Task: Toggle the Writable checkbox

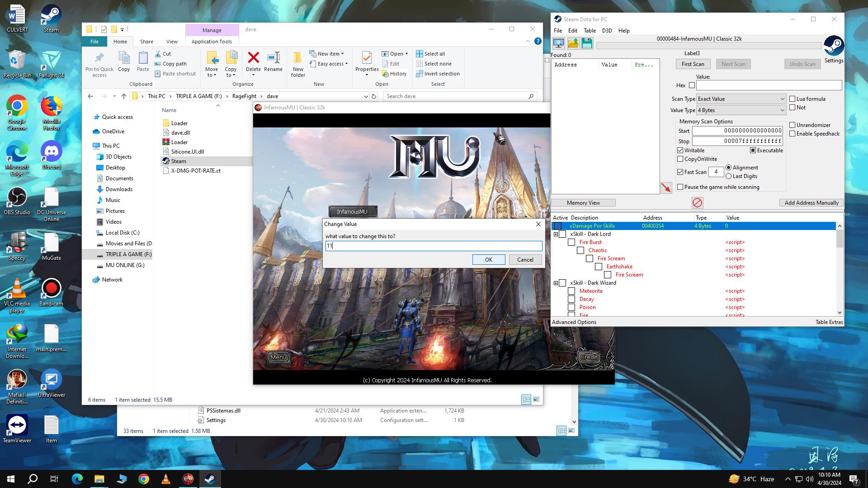Action: click(680, 150)
